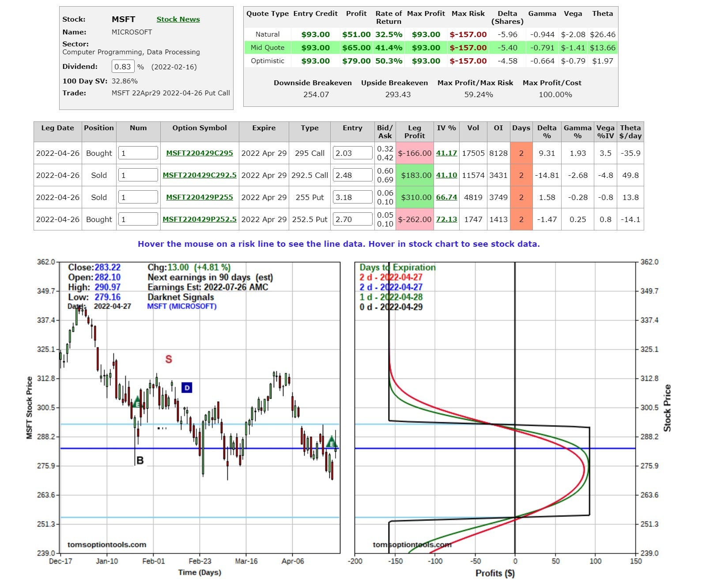Screen dimensions: 702x588
Task: Edit Num field for 292.5 Call leg
Action: (138, 175)
